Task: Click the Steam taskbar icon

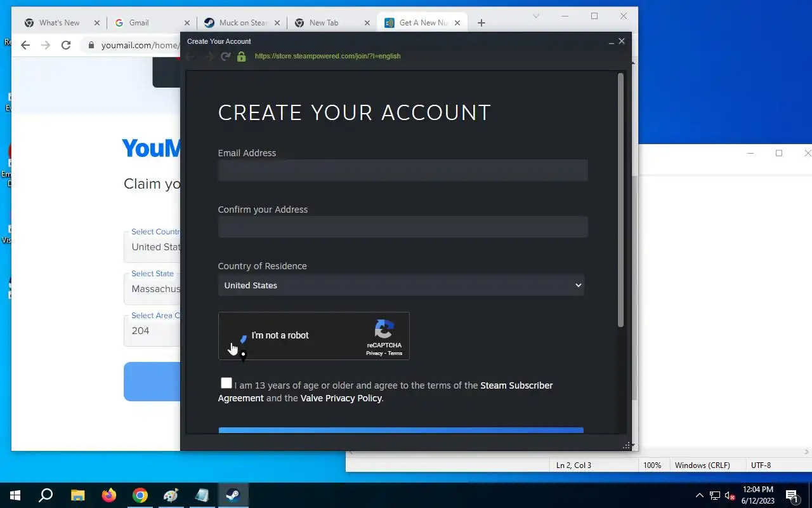Action: pos(233,495)
